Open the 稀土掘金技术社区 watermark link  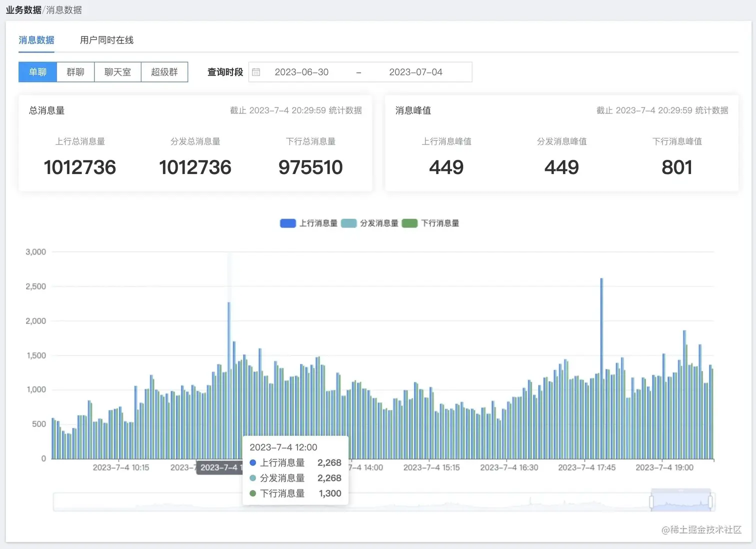coord(702,530)
